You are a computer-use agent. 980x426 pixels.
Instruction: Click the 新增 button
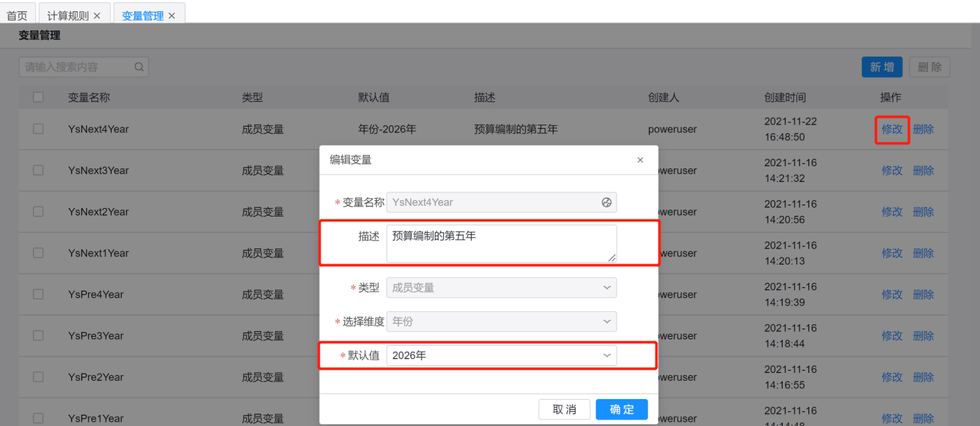coord(882,67)
